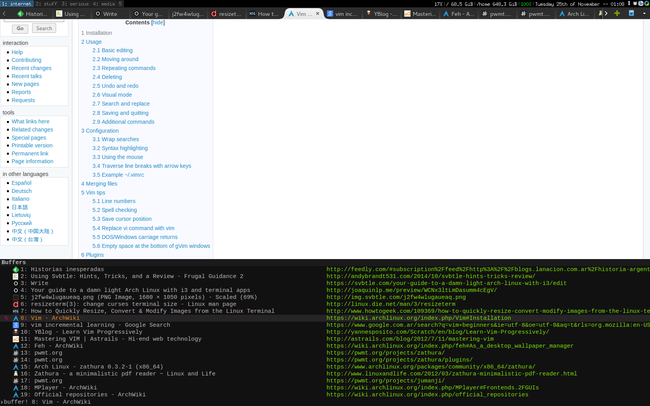Click icon of buffer 10 YBlog
The height and width of the screenshot is (406, 650).
16,332
